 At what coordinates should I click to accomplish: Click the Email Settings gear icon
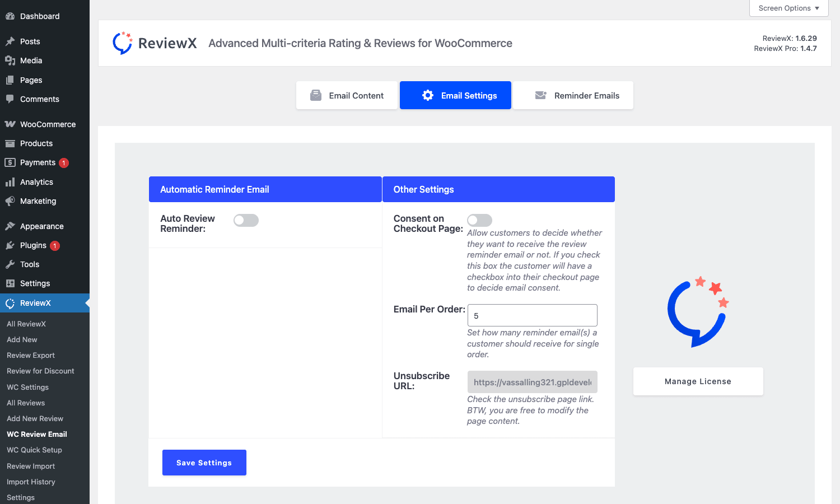[428, 95]
